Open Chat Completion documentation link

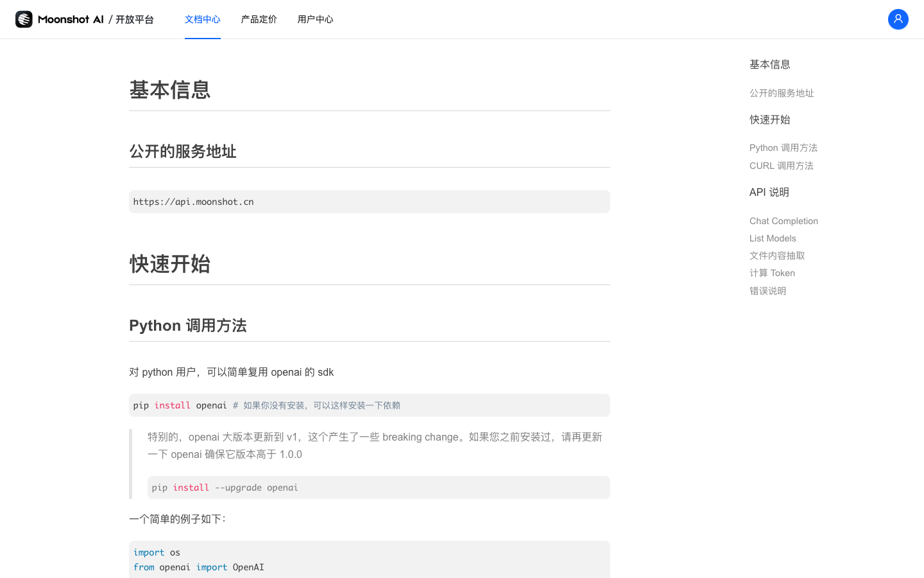point(783,221)
